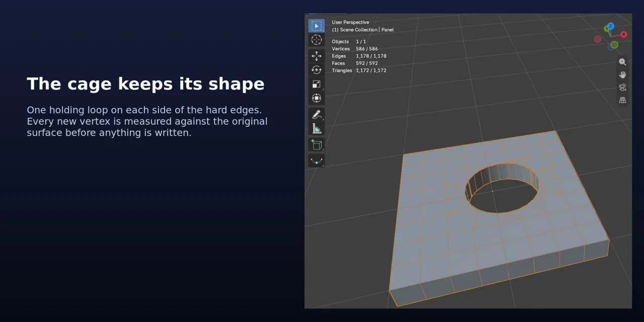Click the "Triangles 1,172 / 1,172" statistic
The image size is (644, 322).
click(359, 70)
